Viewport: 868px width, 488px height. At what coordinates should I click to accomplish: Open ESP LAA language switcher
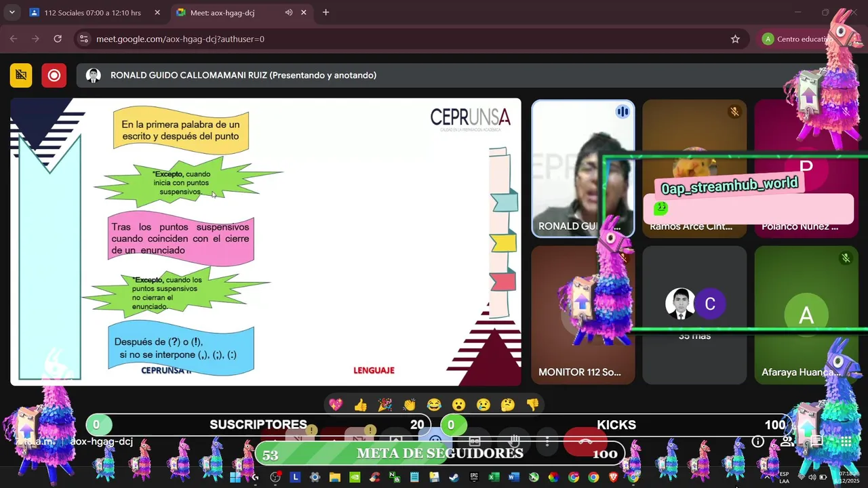click(x=784, y=477)
